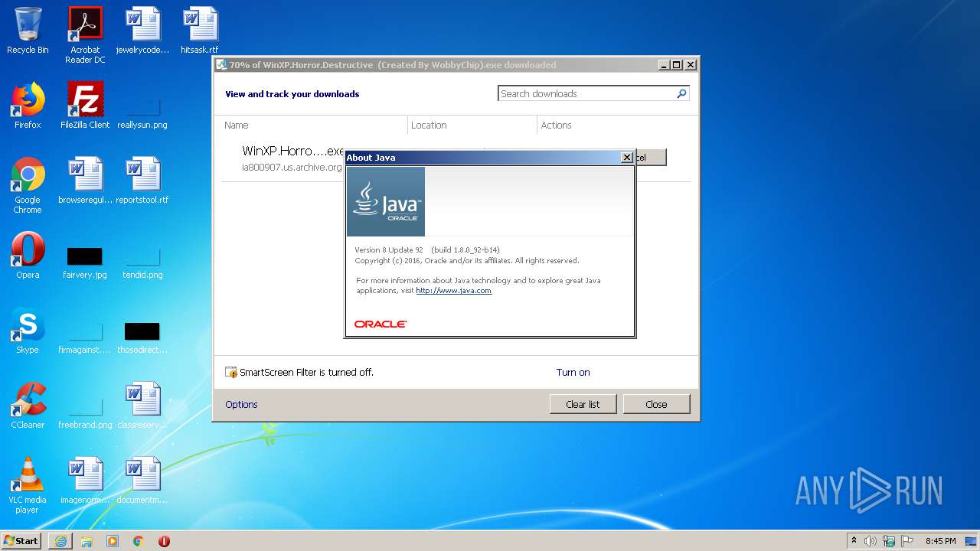Click the network tray icon
Image resolution: width=980 pixels, height=551 pixels.
point(889,541)
